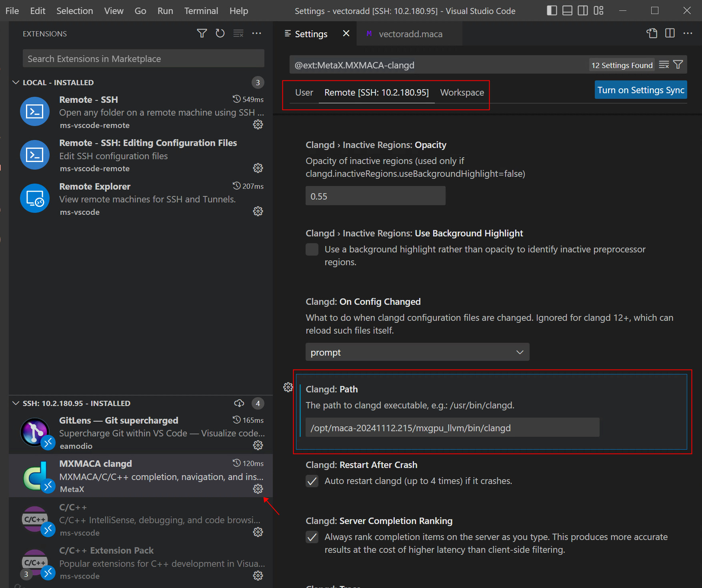Open On Config Changed prompt dropdown

[417, 352]
